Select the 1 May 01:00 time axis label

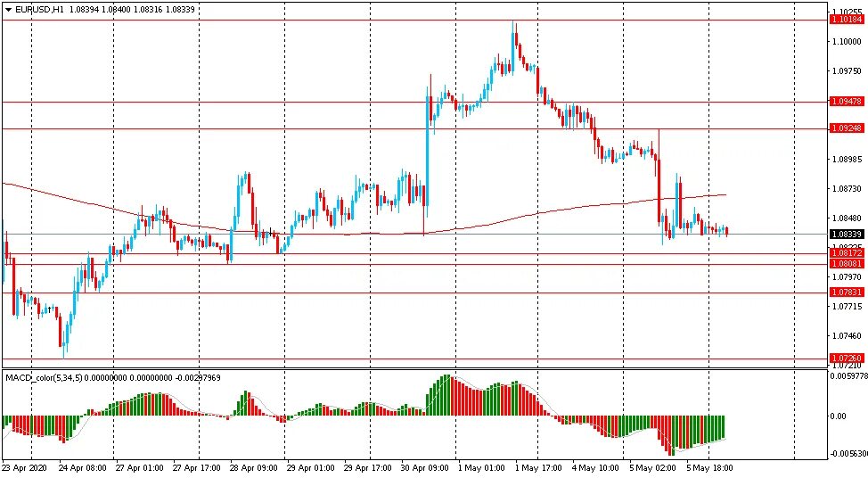click(x=481, y=468)
